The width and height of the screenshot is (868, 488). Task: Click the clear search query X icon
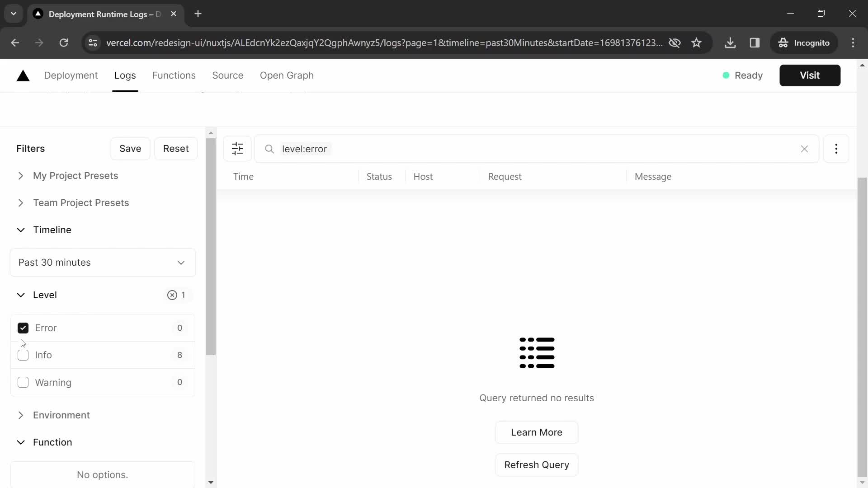coord(806,148)
